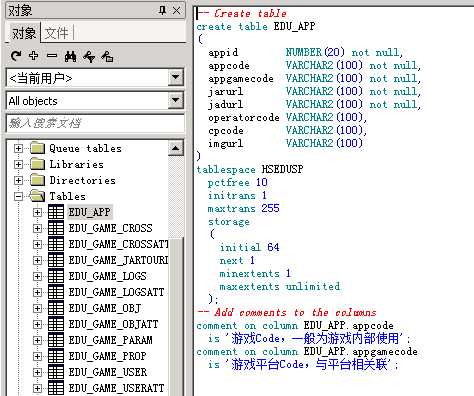The image size is (474, 396).
Task: Click the Libraries folder icon
Action: 37,164
